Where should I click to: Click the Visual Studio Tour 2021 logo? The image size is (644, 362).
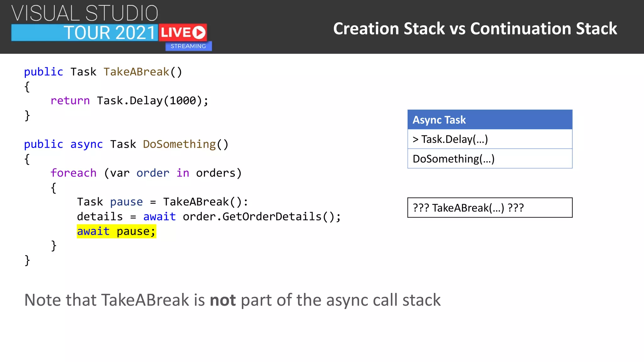pyautogui.click(x=111, y=27)
